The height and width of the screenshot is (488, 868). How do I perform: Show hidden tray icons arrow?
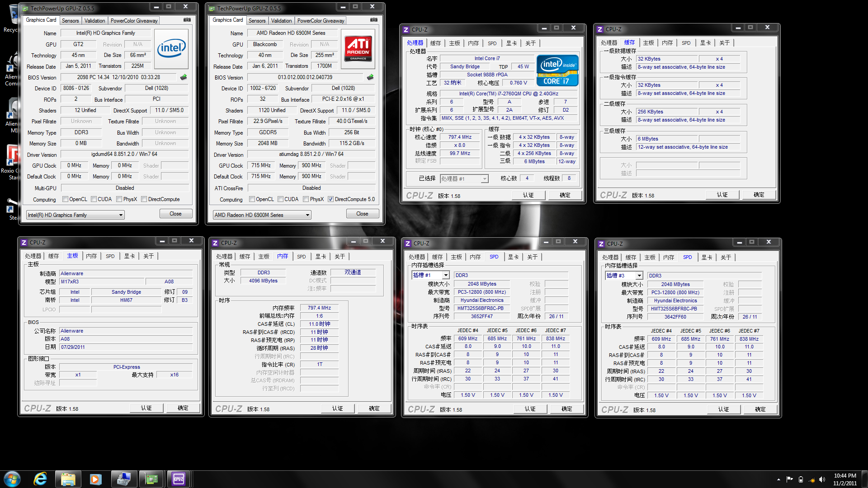coord(778,479)
